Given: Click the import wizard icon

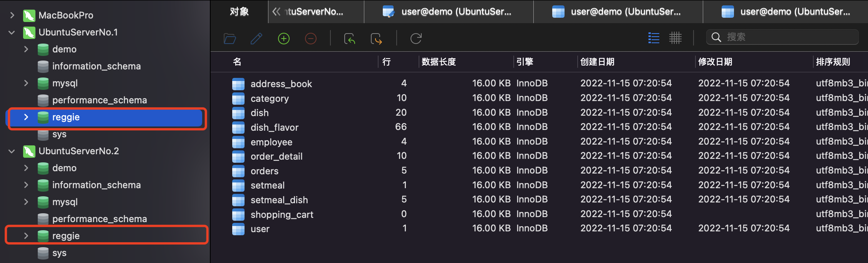Looking at the screenshot, I should tap(349, 39).
